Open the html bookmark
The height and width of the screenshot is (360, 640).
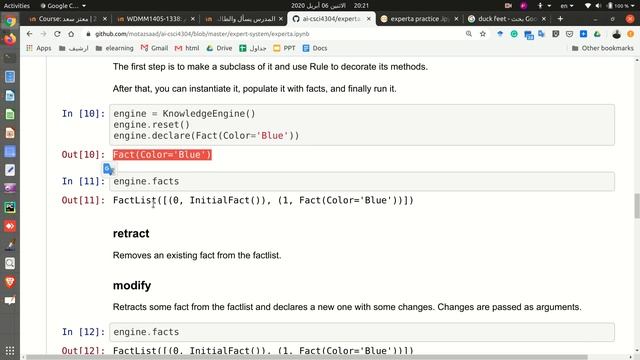click(187, 48)
